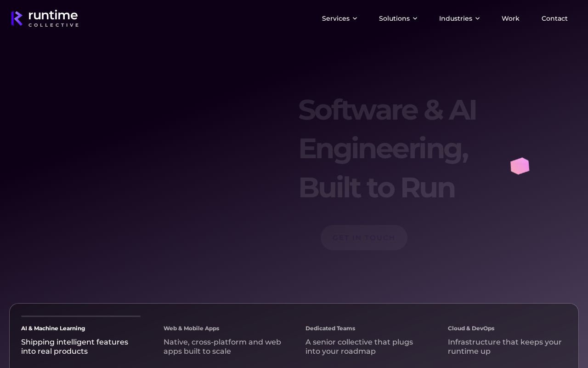588x368 pixels.
Task: Open the Solutions menu
Action: coord(398,18)
